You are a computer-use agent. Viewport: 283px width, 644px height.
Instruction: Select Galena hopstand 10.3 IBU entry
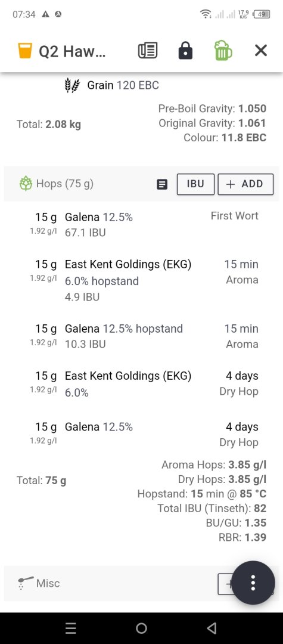pyautogui.click(x=142, y=336)
